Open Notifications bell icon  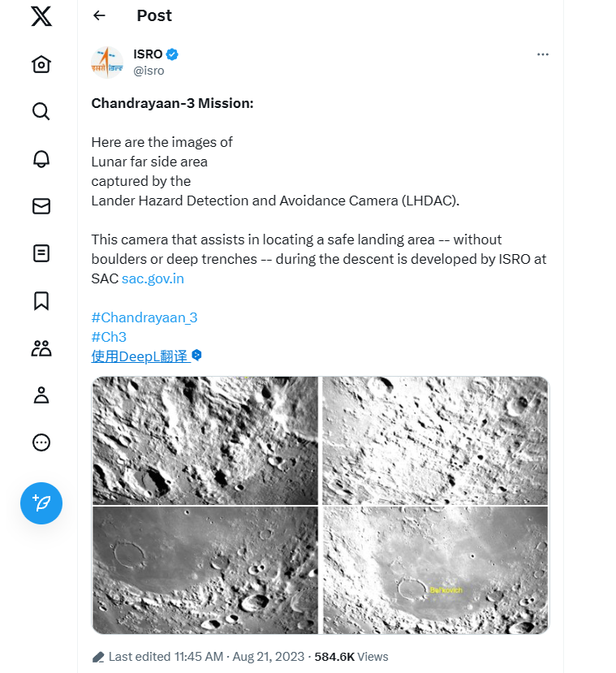point(41,158)
